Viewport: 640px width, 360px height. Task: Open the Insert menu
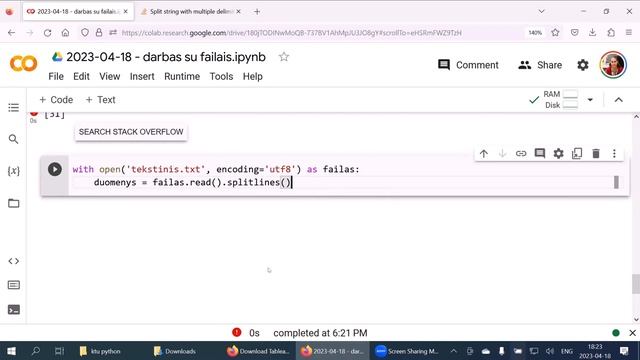point(142,76)
